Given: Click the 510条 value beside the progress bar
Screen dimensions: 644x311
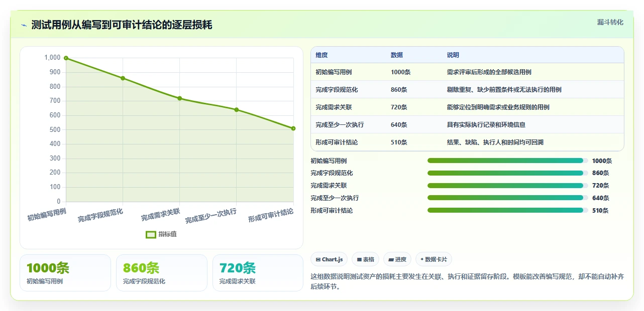Looking at the screenshot, I should 601,211.
